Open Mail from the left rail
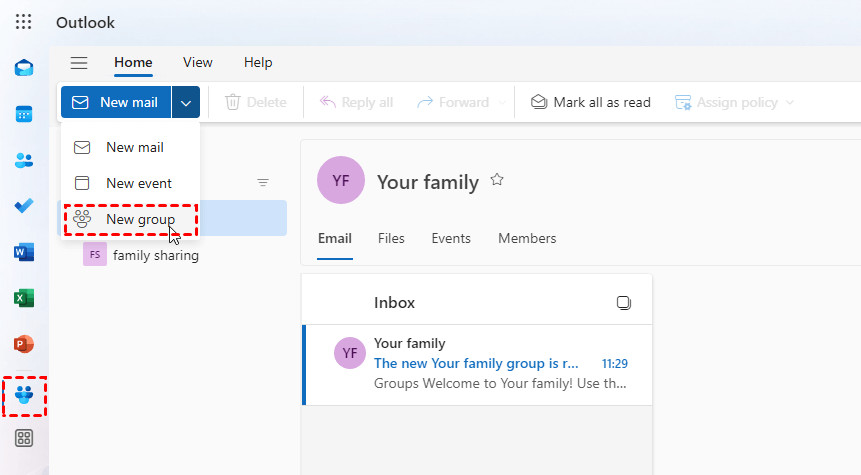The image size is (861, 475). click(x=24, y=68)
